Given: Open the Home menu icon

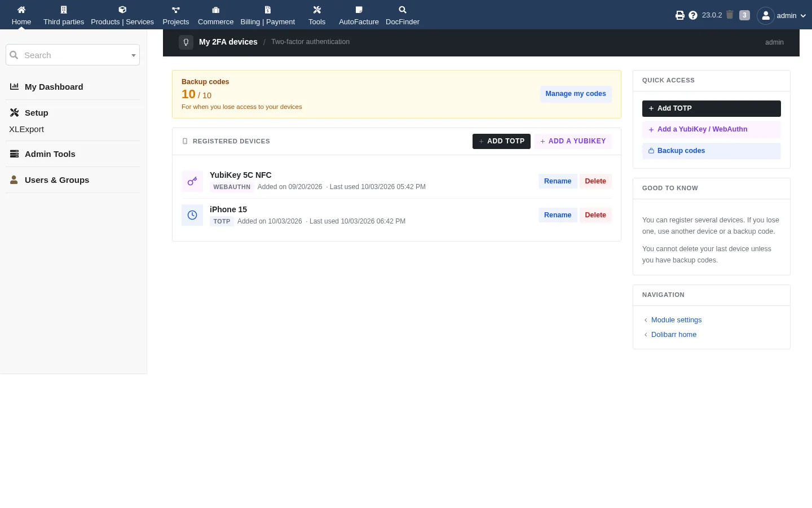Looking at the screenshot, I should click(21, 10).
